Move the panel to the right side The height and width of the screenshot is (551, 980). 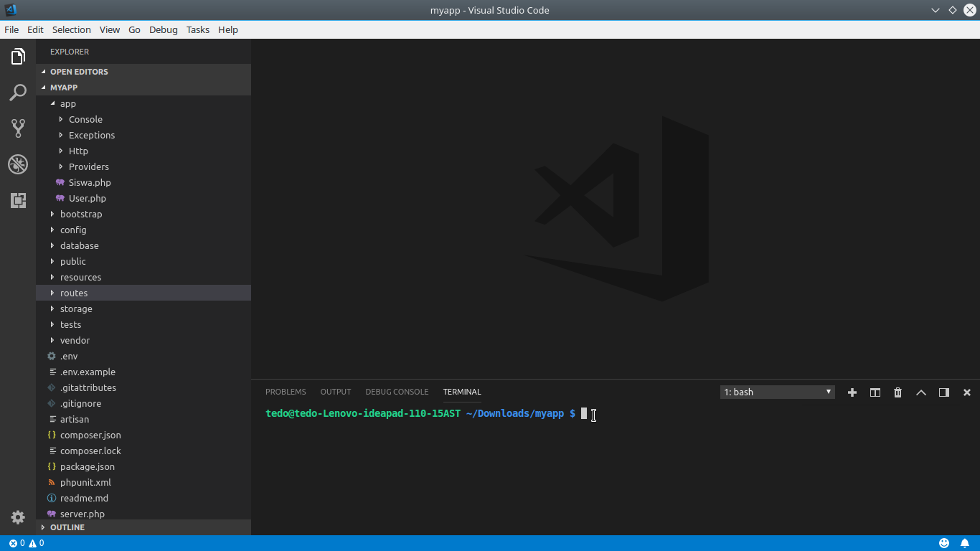click(944, 392)
